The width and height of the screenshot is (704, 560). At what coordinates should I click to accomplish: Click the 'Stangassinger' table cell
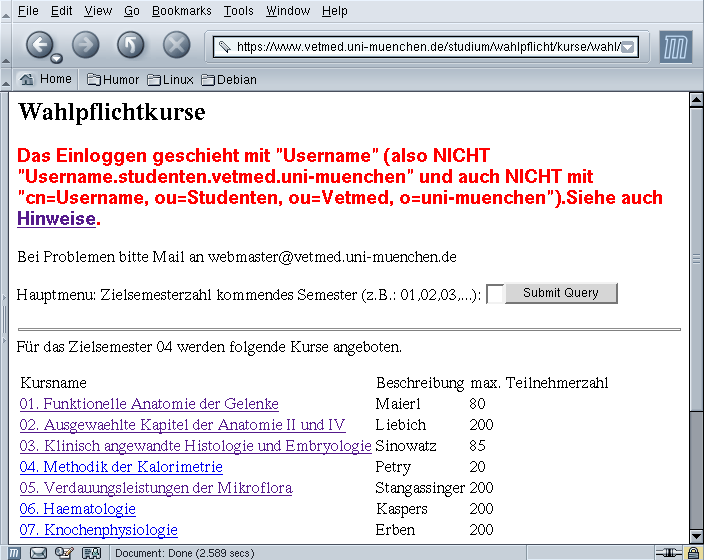tap(420, 488)
